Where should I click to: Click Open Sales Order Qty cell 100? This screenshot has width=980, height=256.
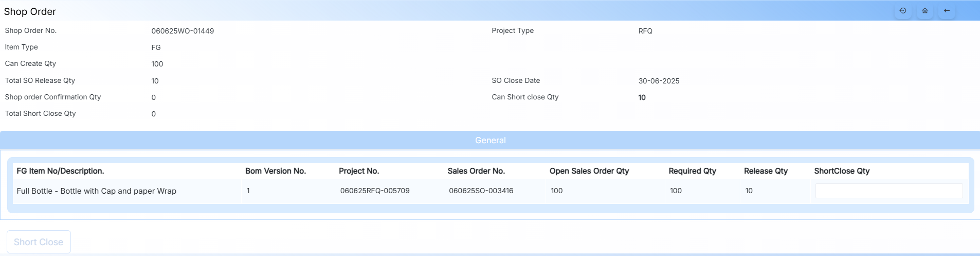point(557,191)
